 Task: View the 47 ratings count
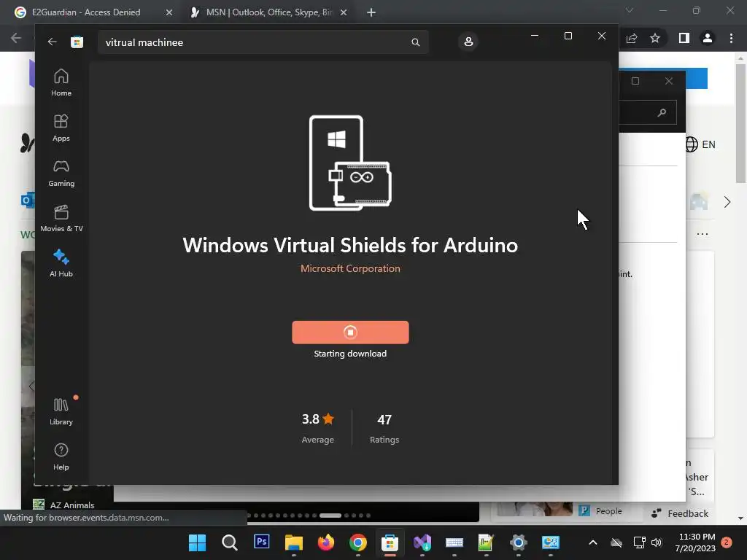click(x=384, y=428)
